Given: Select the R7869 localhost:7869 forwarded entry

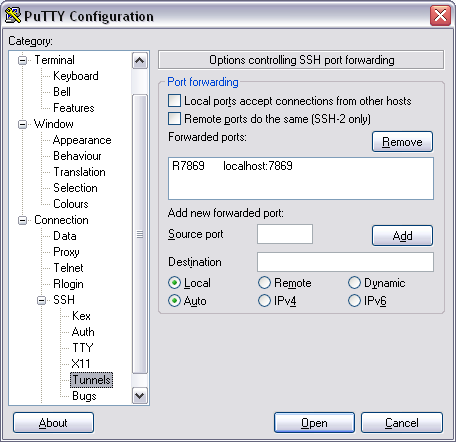Looking at the screenshot, I should pyautogui.click(x=232, y=166).
